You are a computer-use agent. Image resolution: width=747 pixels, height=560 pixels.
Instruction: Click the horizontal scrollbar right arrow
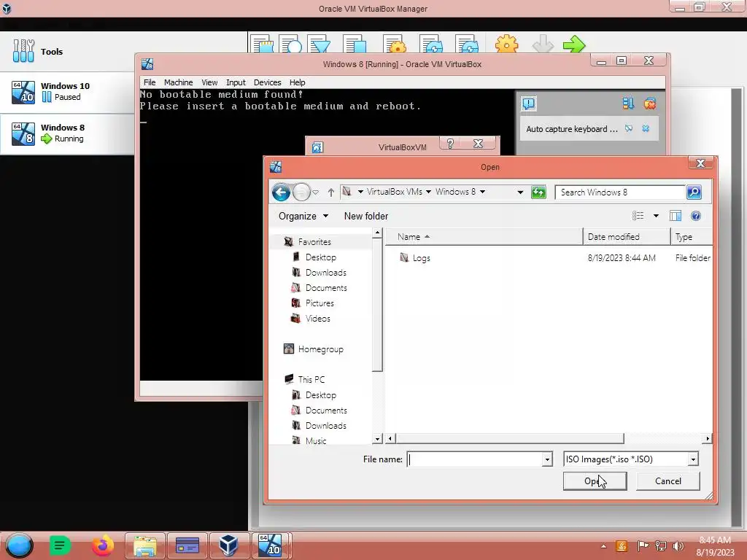(x=708, y=438)
